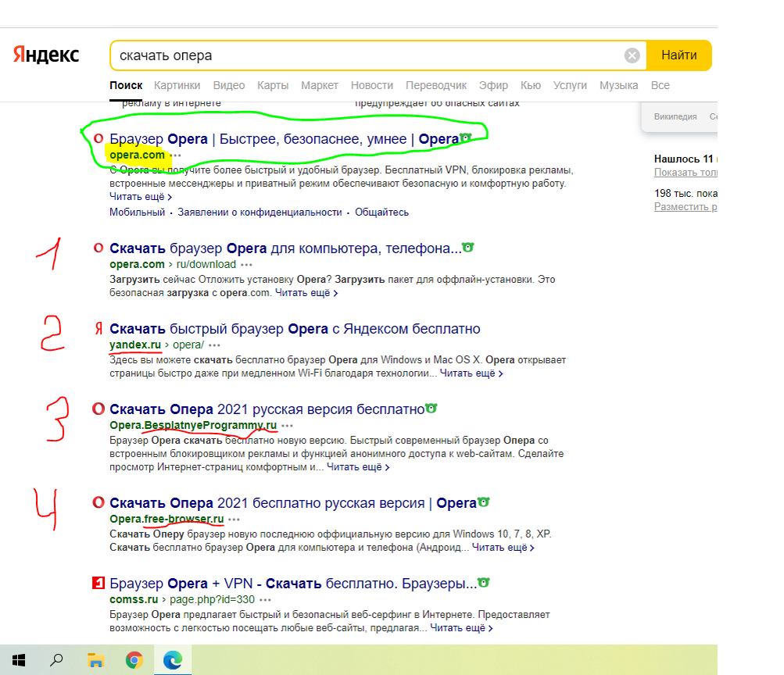Image resolution: width=784 pixels, height=675 pixels.
Task: Click green badge after 'русская версия бесплатно'
Action: click(431, 408)
